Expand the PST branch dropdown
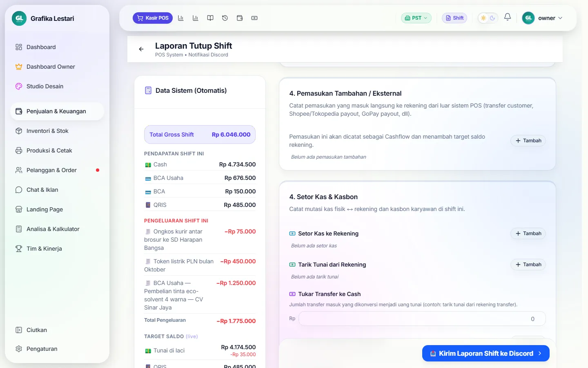The height and width of the screenshot is (368, 588). (416, 18)
